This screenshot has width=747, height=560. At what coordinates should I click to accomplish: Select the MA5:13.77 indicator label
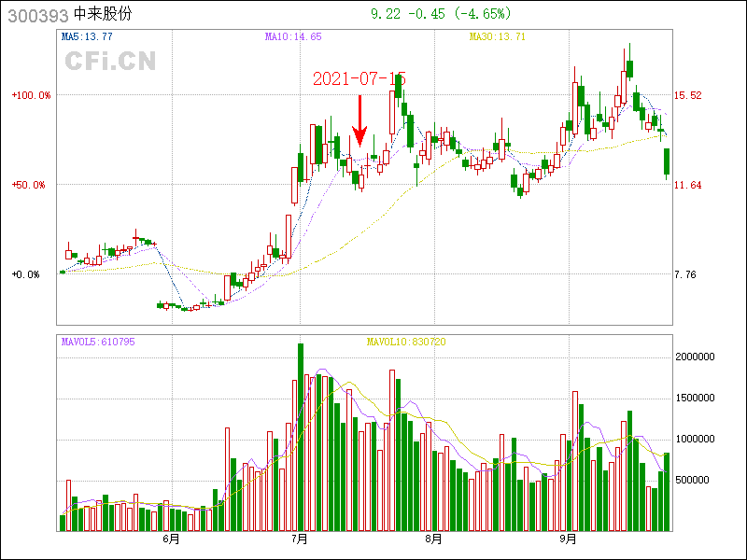coord(87,37)
